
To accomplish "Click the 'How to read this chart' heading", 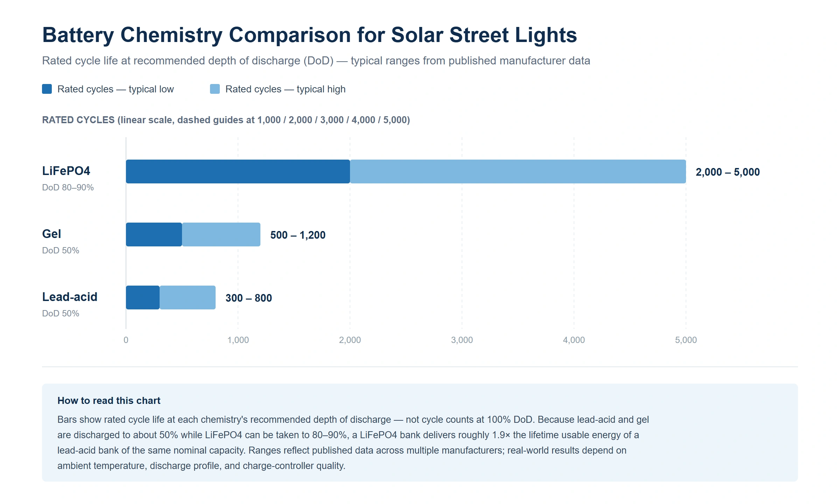I will (109, 400).
